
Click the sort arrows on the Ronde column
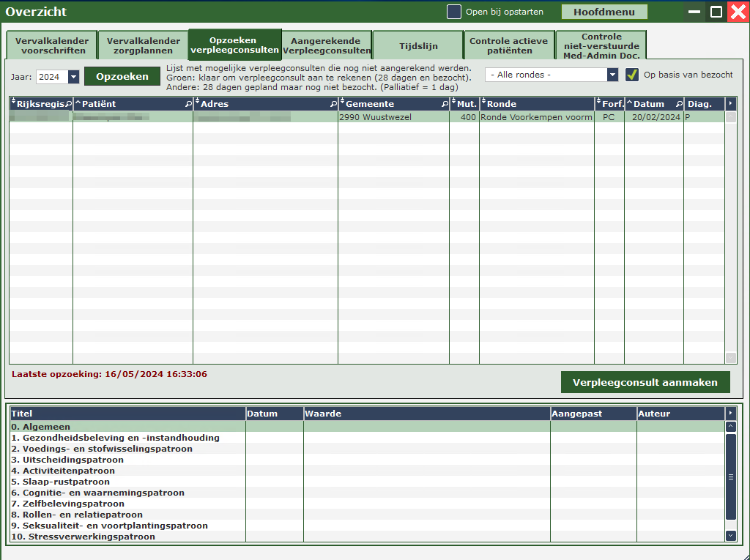484,104
